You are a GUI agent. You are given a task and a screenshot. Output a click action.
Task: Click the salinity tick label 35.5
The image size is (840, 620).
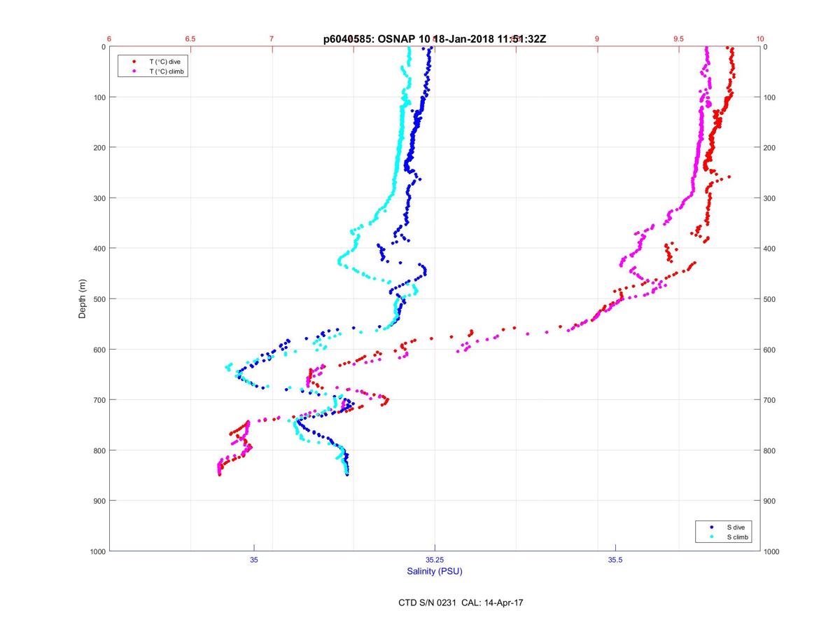tap(615, 560)
